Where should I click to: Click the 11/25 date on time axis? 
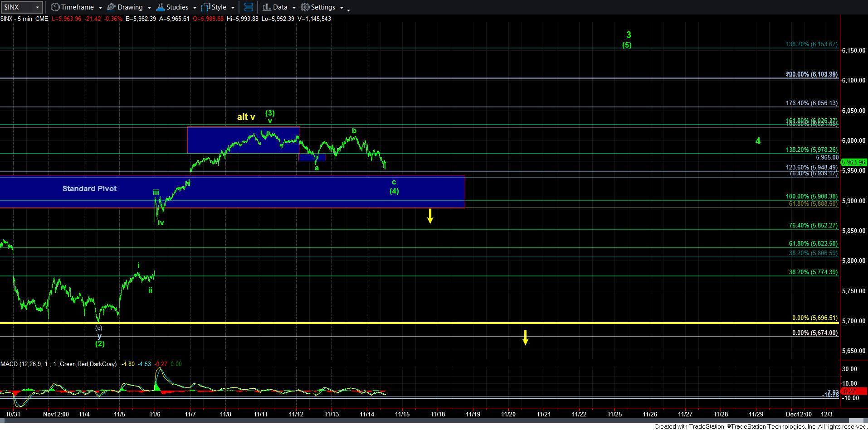point(614,414)
